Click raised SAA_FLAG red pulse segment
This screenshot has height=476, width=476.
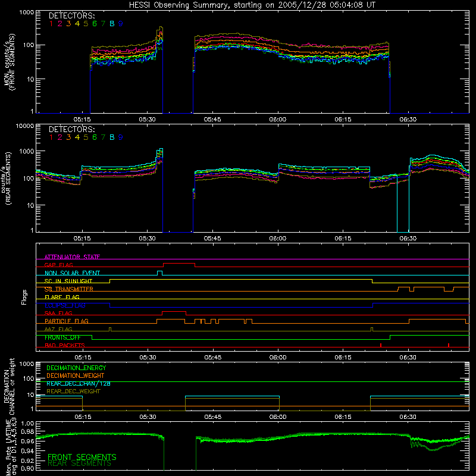point(174,312)
